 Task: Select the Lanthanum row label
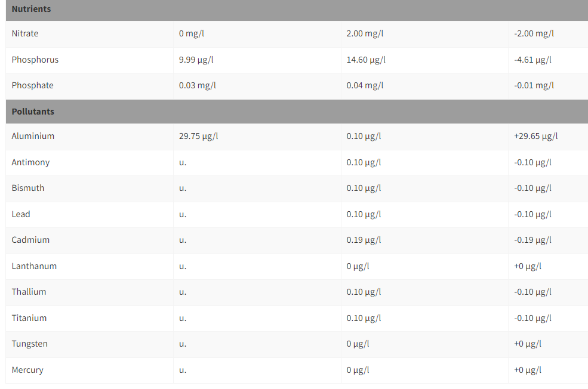pos(34,266)
